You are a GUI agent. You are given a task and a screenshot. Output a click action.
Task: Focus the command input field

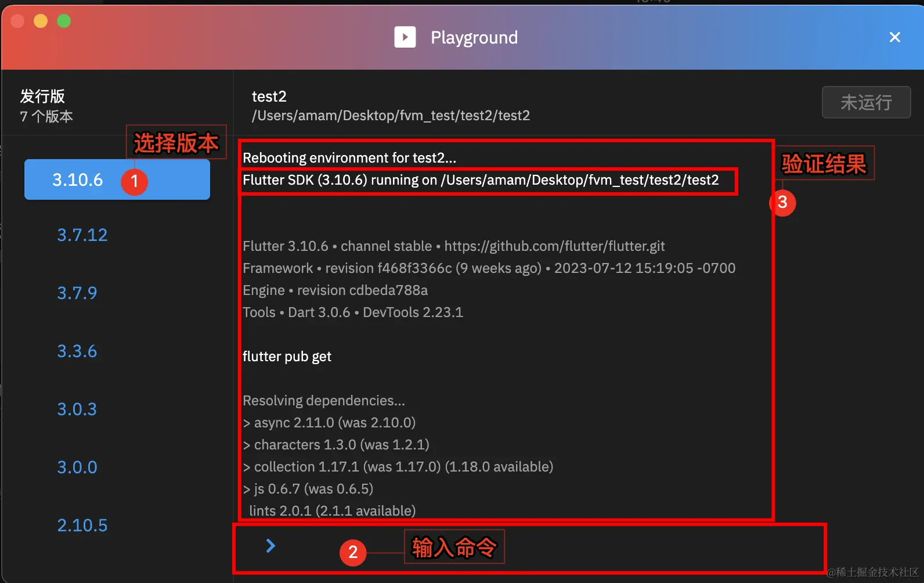pos(529,548)
